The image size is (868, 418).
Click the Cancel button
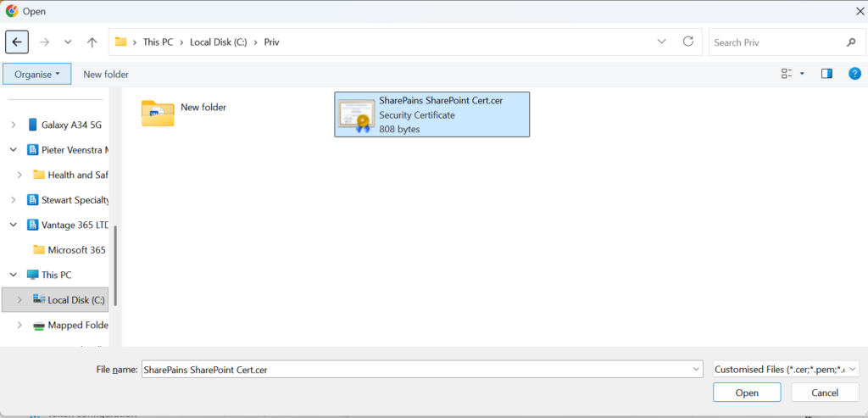point(825,393)
